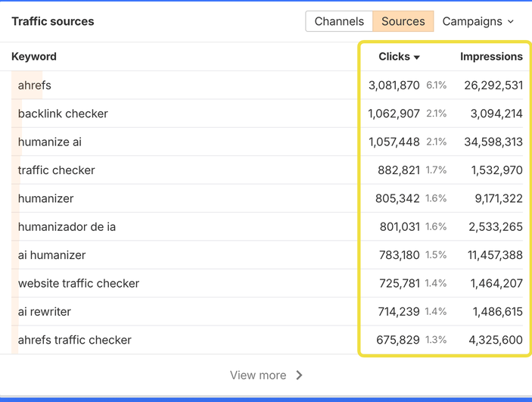532x402 pixels.
Task: Click the 783,180 clicks value
Action: 400,255
